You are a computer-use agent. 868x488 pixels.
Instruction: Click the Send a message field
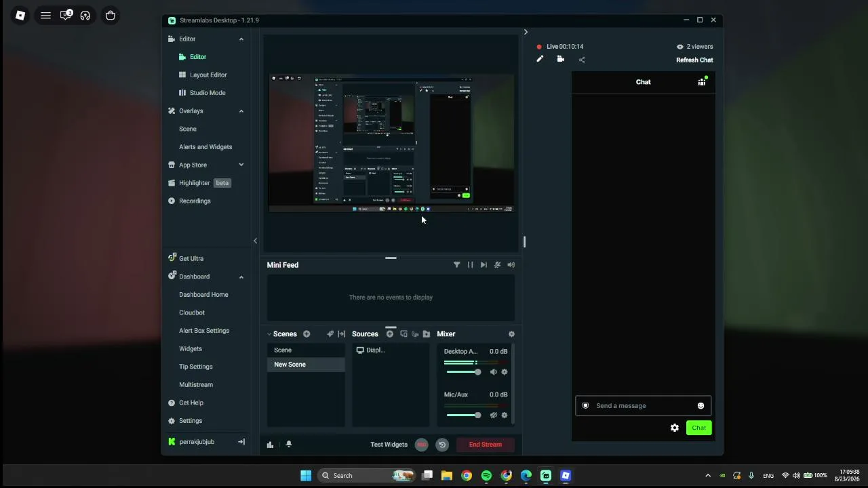[x=643, y=406]
